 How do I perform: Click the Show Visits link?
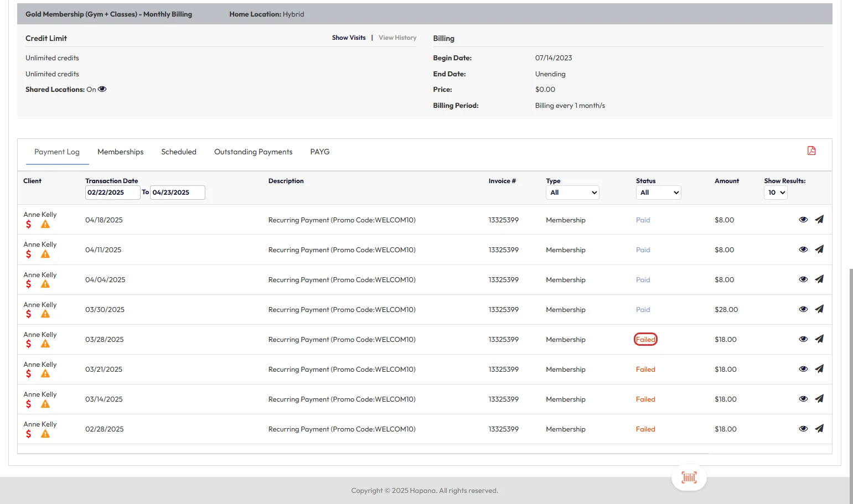tap(349, 38)
